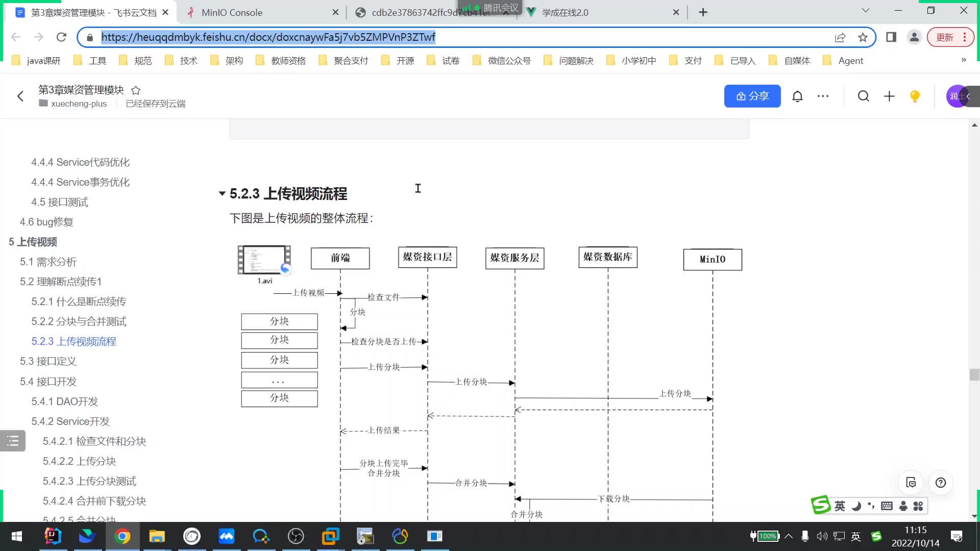This screenshot has width=980, height=551.
Task: Open the 工具 bookmark folder
Action: (90, 61)
